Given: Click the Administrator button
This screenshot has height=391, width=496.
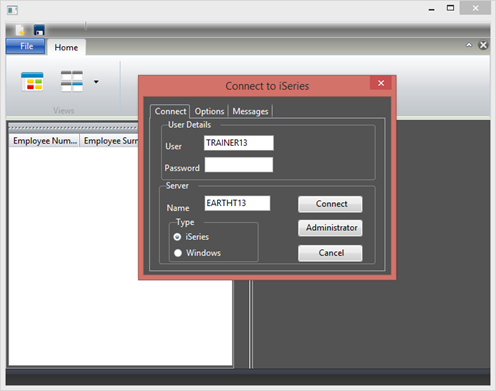Looking at the screenshot, I should [330, 228].
